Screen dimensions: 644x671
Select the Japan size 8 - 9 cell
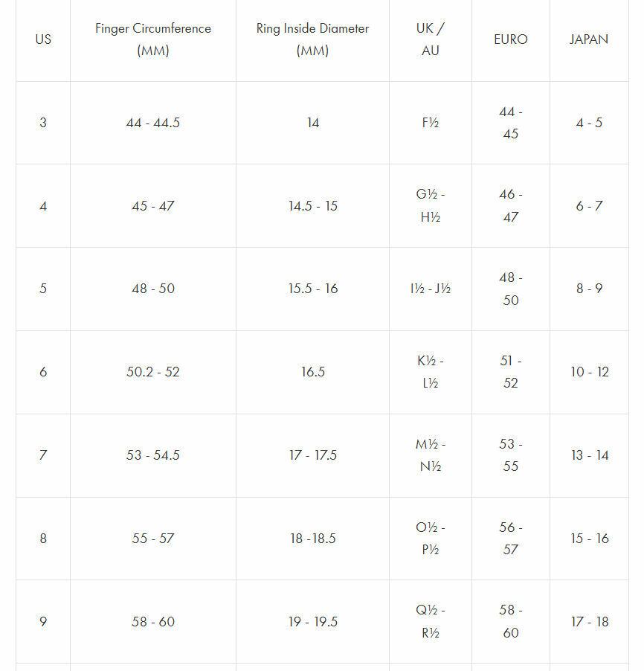point(588,289)
